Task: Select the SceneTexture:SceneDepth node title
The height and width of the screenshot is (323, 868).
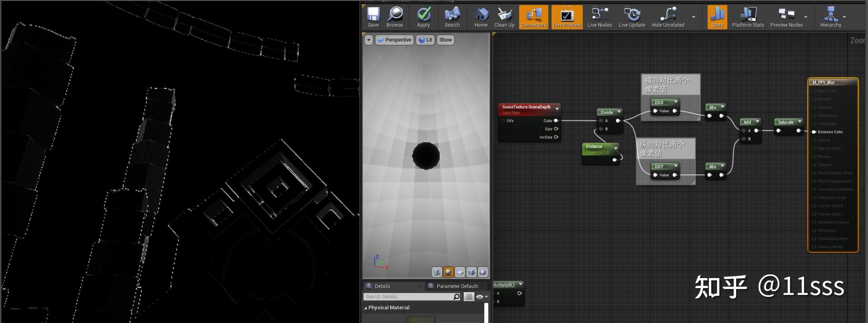Action: click(x=526, y=107)
